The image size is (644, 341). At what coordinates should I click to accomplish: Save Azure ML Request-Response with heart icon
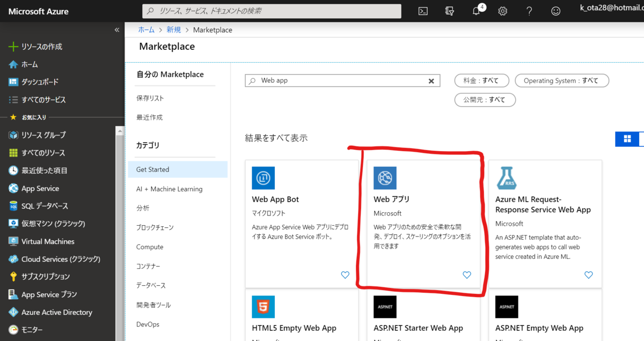(x=589, y=275)
